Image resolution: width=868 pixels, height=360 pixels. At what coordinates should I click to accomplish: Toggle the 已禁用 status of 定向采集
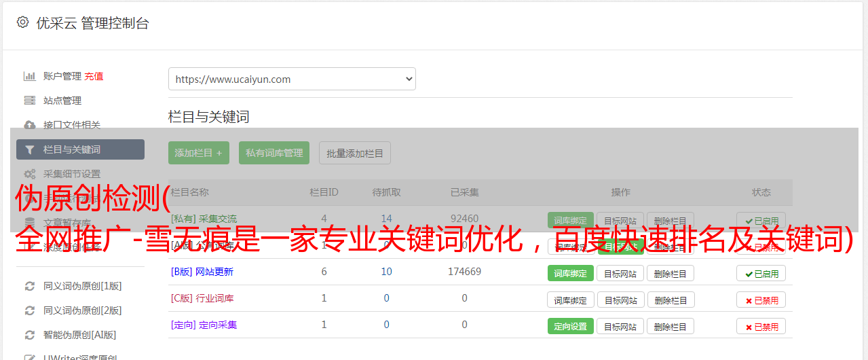761,326
